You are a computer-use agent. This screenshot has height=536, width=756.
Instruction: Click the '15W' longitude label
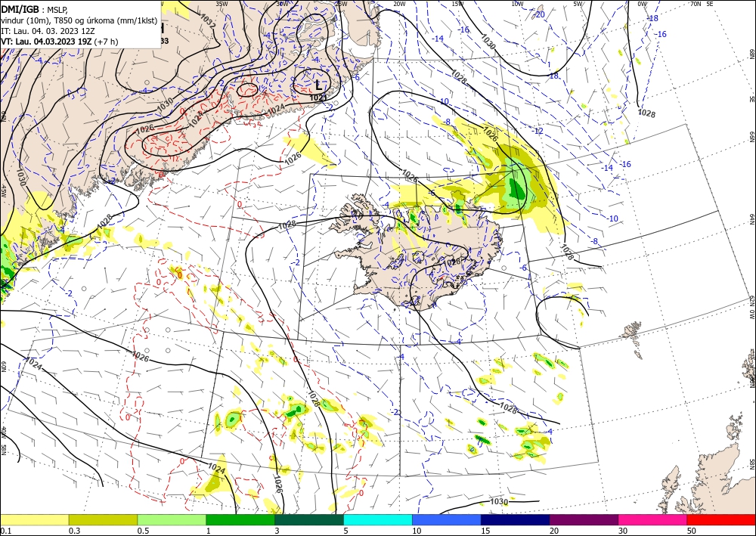tap(457, 3)
